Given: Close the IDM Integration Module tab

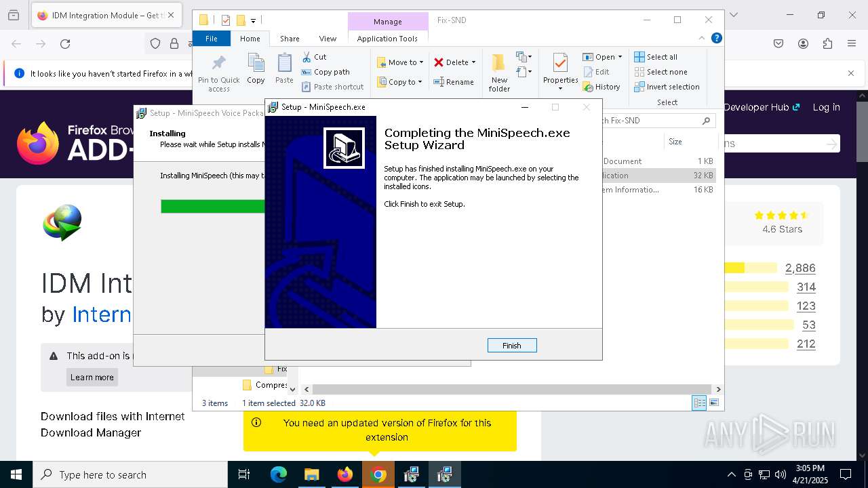Looking at the screenshot, I should [x=171, y=15].
